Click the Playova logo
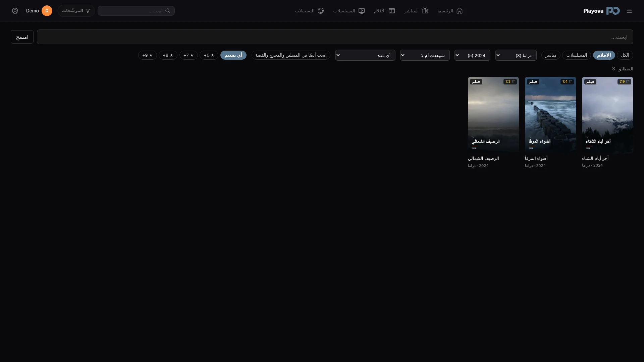Image resolution: width=644 pixels, height=362 pixels. tap(601, 11)
